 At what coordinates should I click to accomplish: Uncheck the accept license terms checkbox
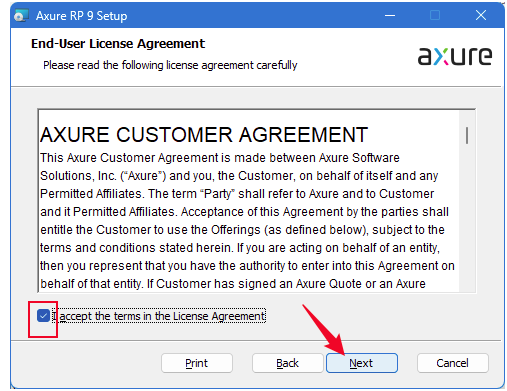[43, 315]
